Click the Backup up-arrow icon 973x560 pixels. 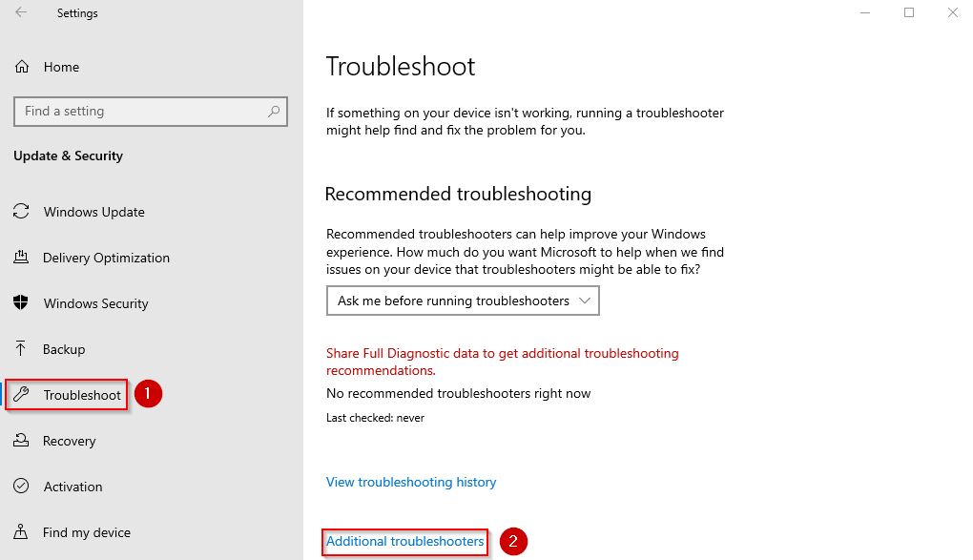tap(21, 349)
